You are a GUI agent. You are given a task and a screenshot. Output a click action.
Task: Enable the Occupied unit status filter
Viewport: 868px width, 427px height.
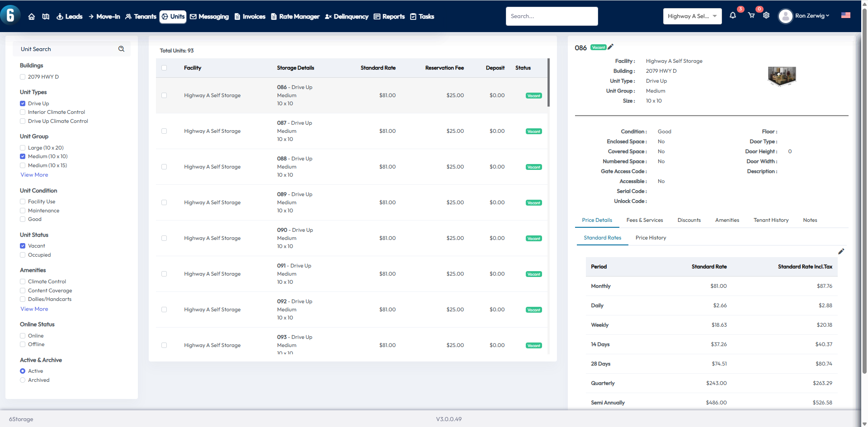[x=23, y=255]
